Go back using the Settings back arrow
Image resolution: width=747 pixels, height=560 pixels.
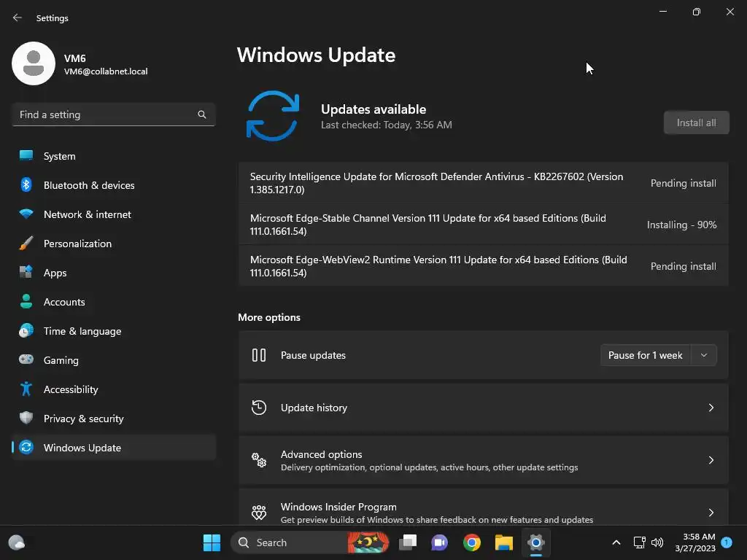[x=18, y=17]
